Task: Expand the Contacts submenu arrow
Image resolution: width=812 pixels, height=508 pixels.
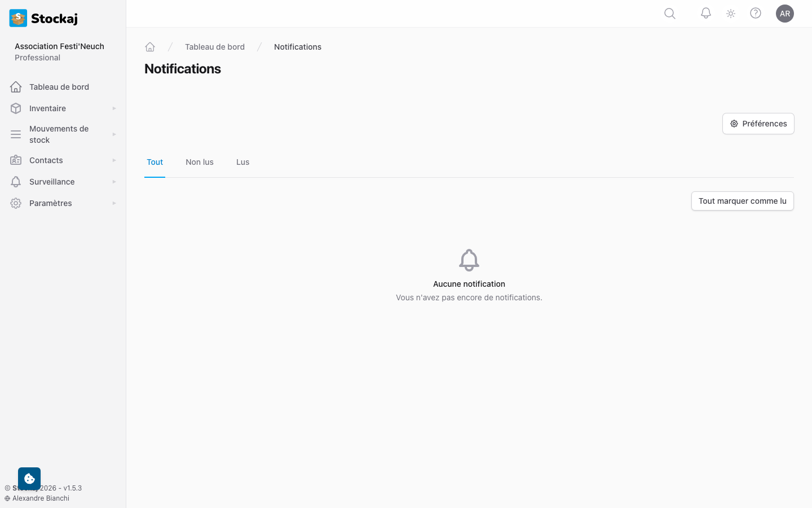Action: [114, 160]
